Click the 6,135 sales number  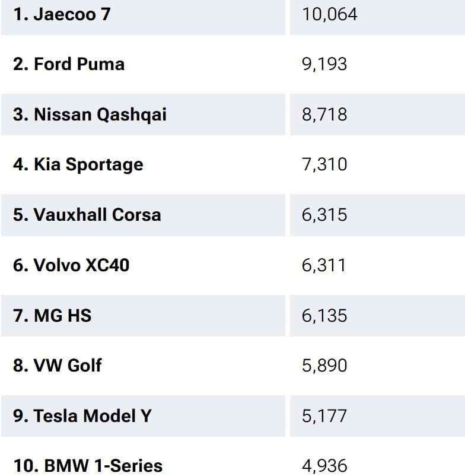(x=324, y=316)
